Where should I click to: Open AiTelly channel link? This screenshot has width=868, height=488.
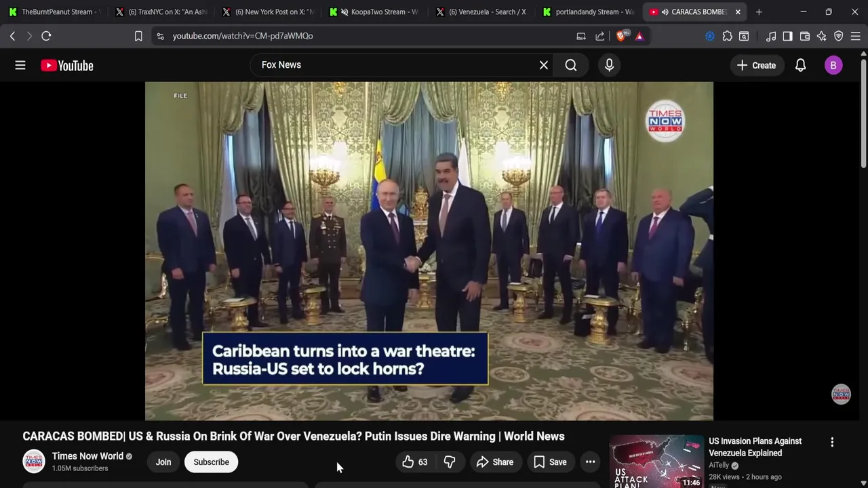point(719,465)
